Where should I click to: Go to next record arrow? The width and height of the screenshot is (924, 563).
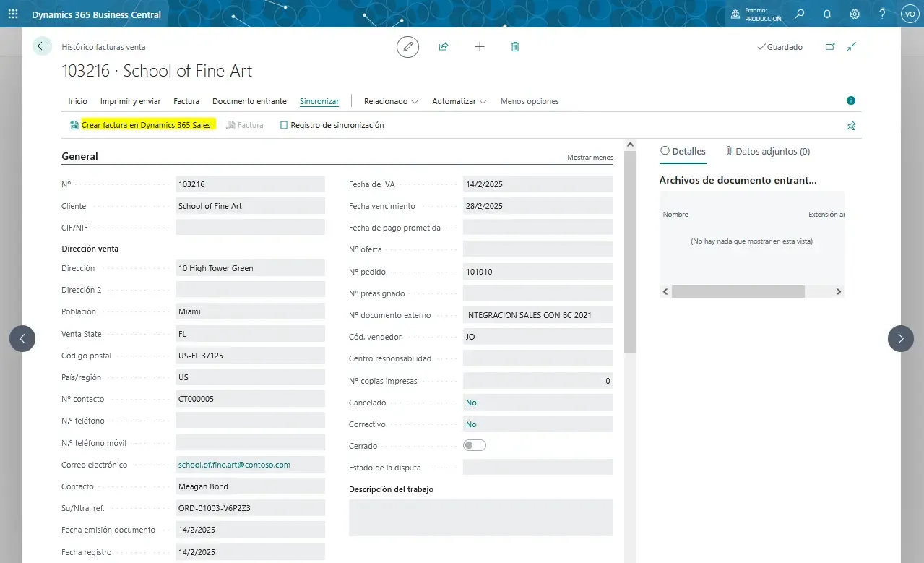[x=900, y=338]
